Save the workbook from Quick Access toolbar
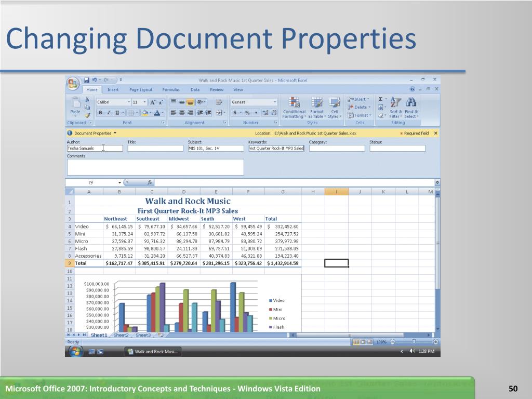Screen dimensions: 532x399 [x=87, y=80]
